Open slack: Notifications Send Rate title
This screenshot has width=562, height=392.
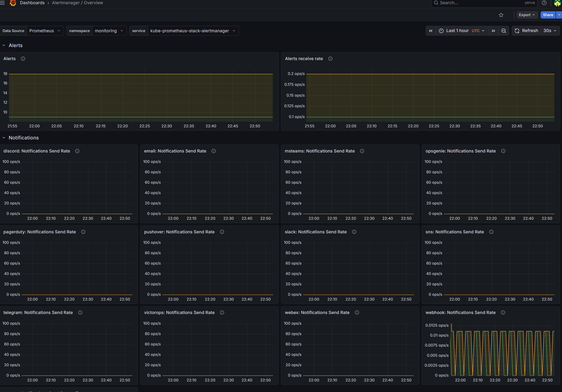[x=316, y=232]
